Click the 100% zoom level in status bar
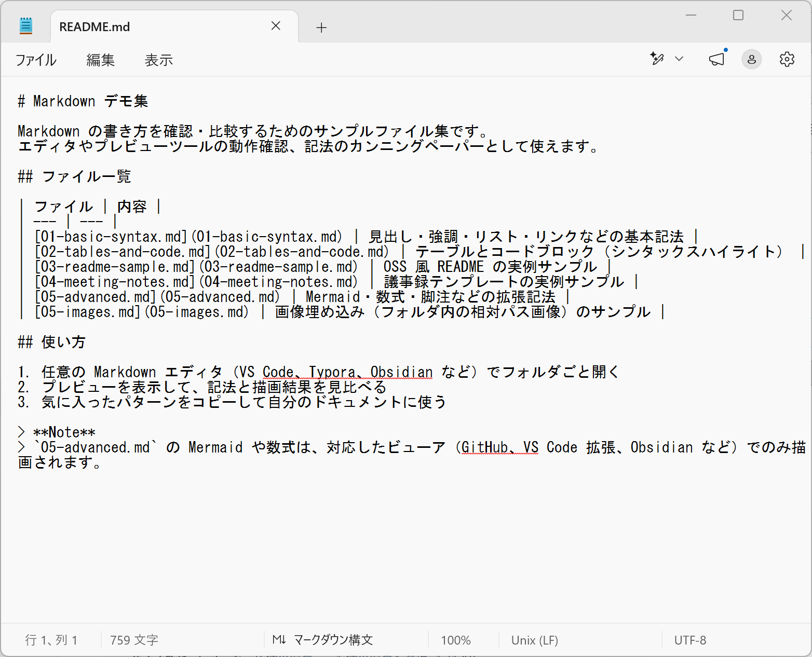This screenshot has width=812, height=657. 456,640
